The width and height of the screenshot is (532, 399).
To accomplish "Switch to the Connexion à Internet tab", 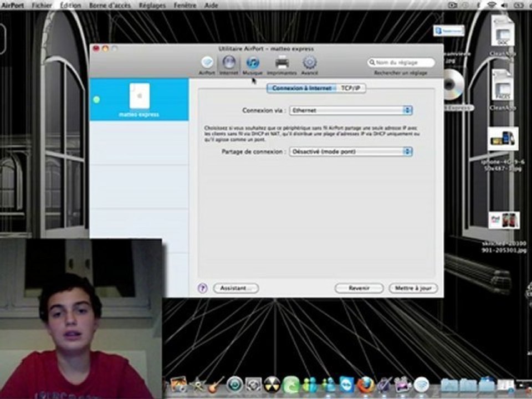I will pos(301,88).
